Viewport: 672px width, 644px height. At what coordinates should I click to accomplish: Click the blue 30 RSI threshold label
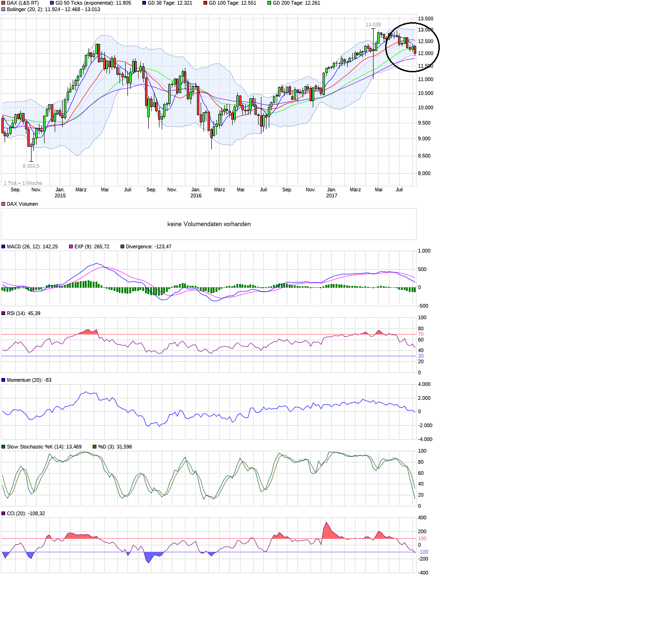coord(421,356)
